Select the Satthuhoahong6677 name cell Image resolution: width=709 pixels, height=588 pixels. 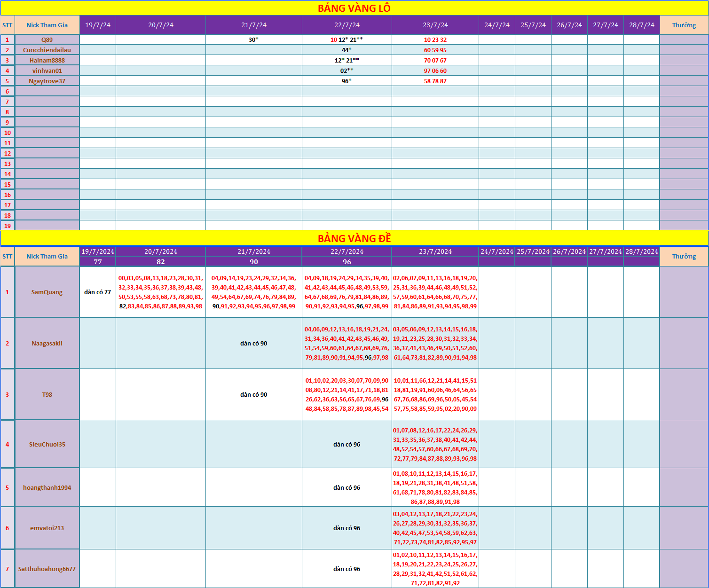(x=47, y=569)
